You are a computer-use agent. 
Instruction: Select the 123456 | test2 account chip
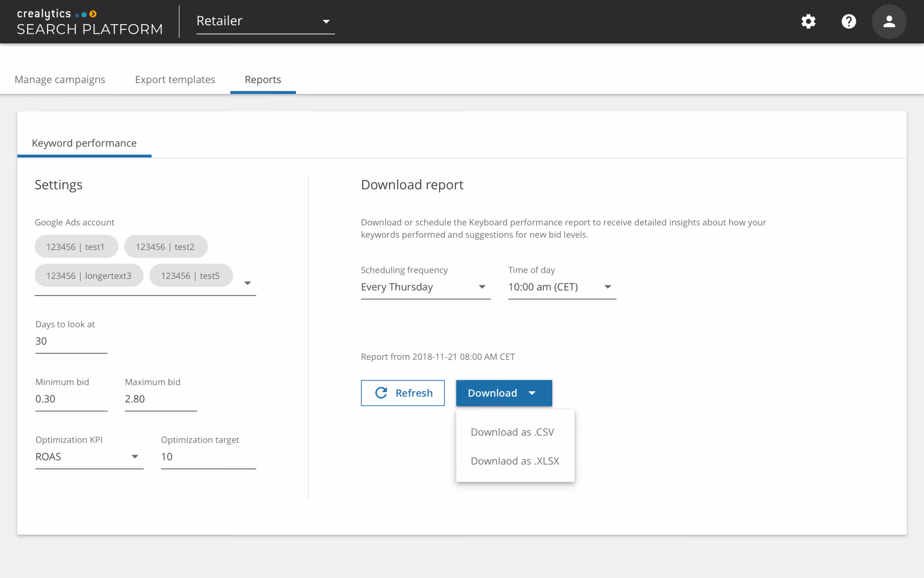165,247
